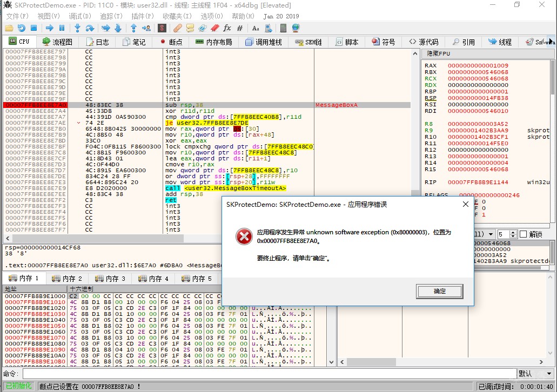557x392 pixels.
Task: Select the je user32.7FFB8EE8E7DE instruction
Action: click(207, 123)
